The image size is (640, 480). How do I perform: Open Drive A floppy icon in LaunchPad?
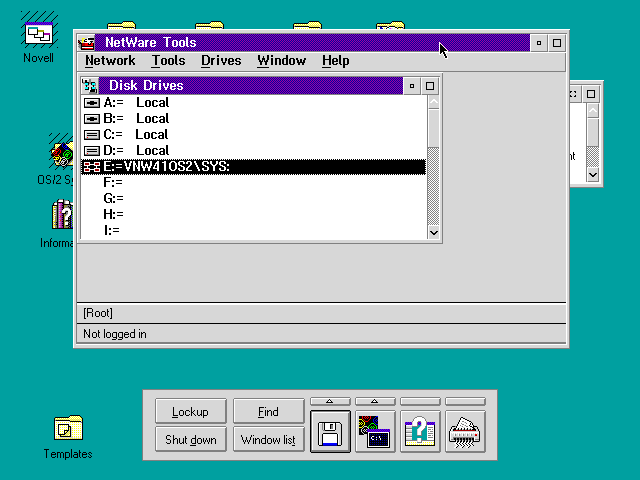click(x=330, y=432)
